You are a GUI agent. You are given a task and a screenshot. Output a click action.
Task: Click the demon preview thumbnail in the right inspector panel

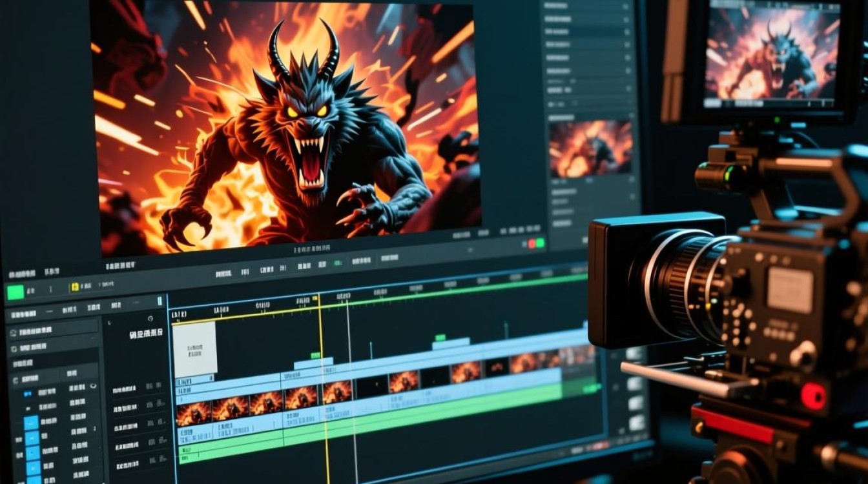click(590, 148)
